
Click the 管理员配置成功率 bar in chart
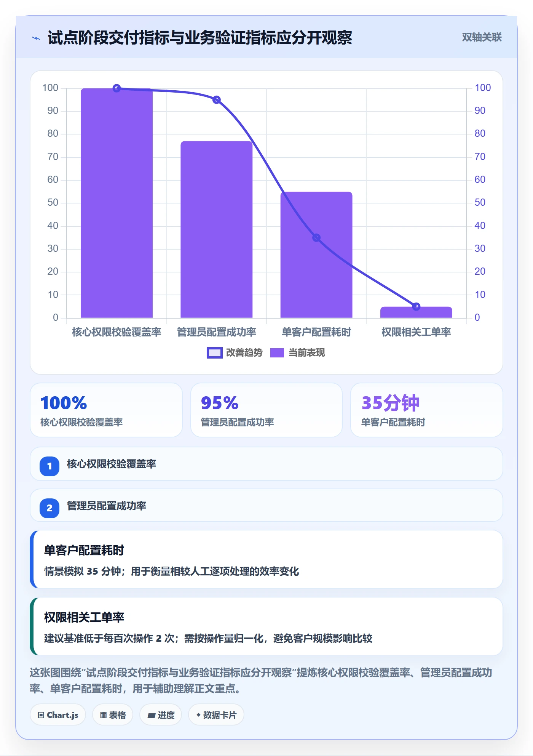pyautogui.click(x=217, y=229)
